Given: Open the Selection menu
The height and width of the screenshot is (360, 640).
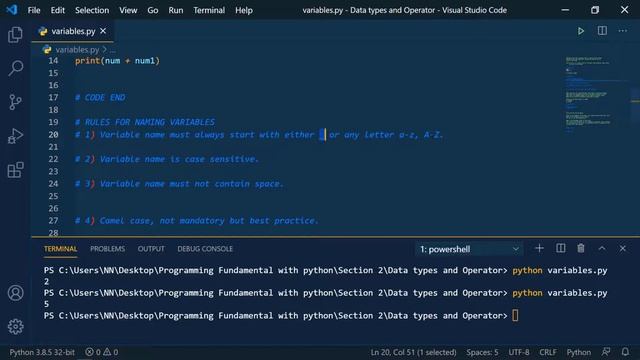Looking at the screenshot, I should pyautogui.click(x=92, y=10).
